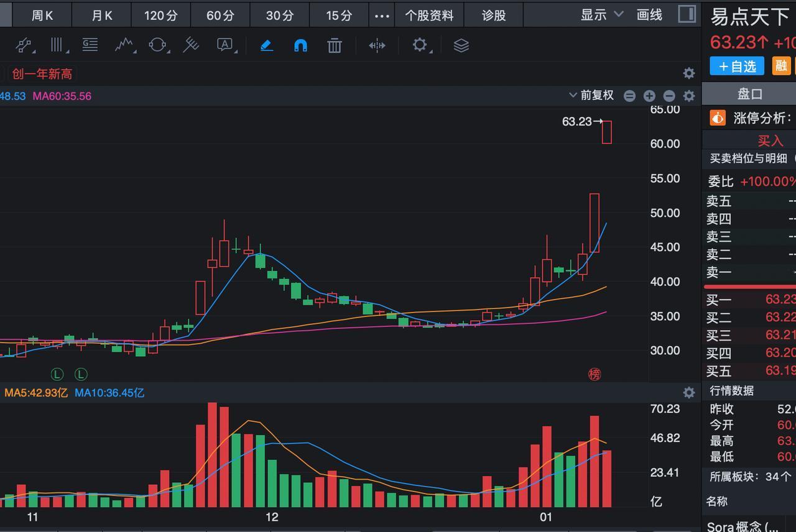The image size is (796, 532).
Task: Open the trash icon to delete drawings
Action: pos(334,45)
